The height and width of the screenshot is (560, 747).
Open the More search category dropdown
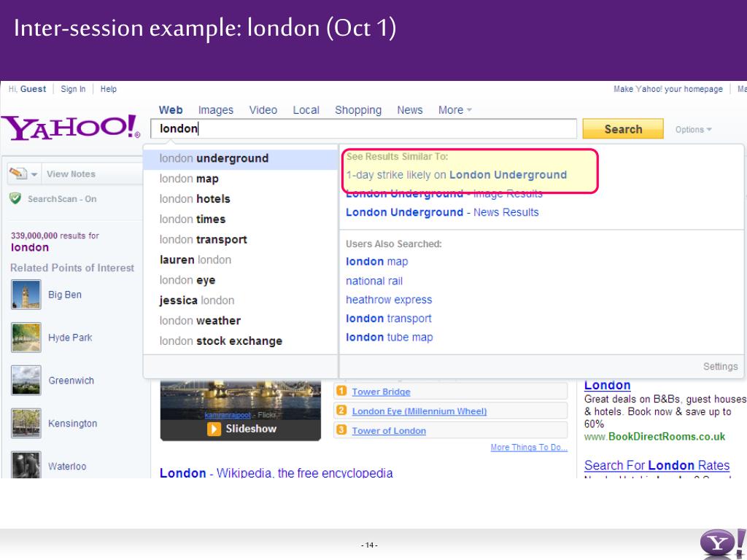click(455, 110)
